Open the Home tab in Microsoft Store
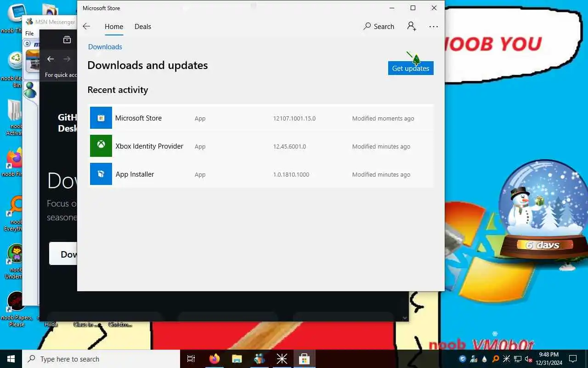This screenshot has width=588, height=368. point(114,27)
